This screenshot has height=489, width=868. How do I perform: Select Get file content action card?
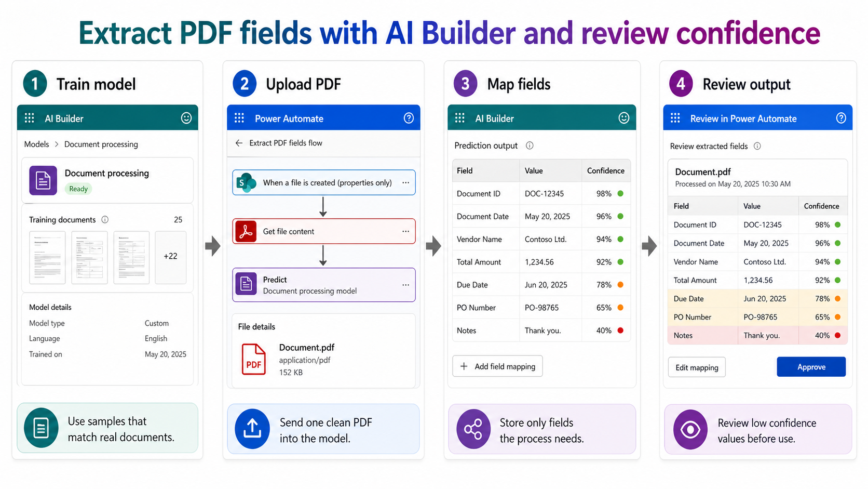coord(324,231)
